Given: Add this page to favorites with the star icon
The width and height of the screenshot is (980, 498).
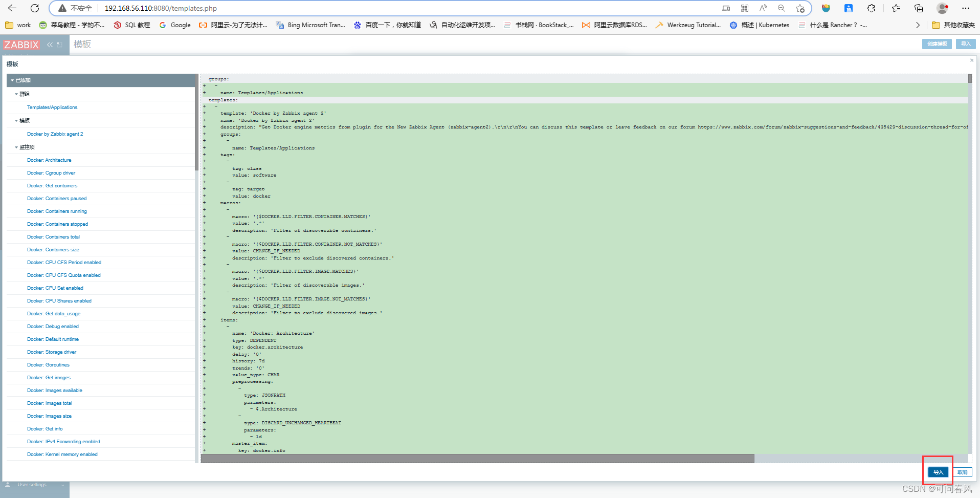Looking at the screenshot, I should 800,8.
